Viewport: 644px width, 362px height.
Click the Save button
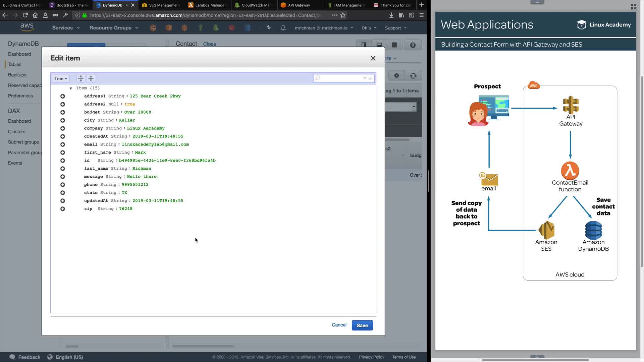pos(362,325)
